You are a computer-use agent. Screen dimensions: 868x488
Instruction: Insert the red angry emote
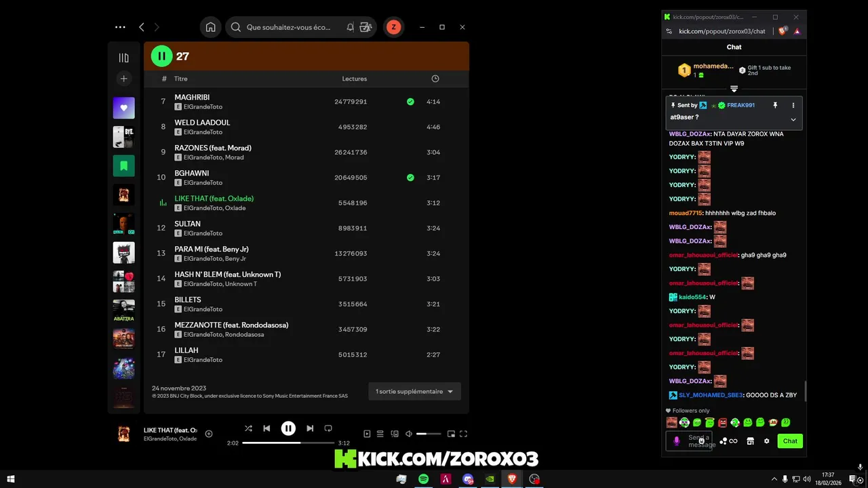click(x=722, y=422)
